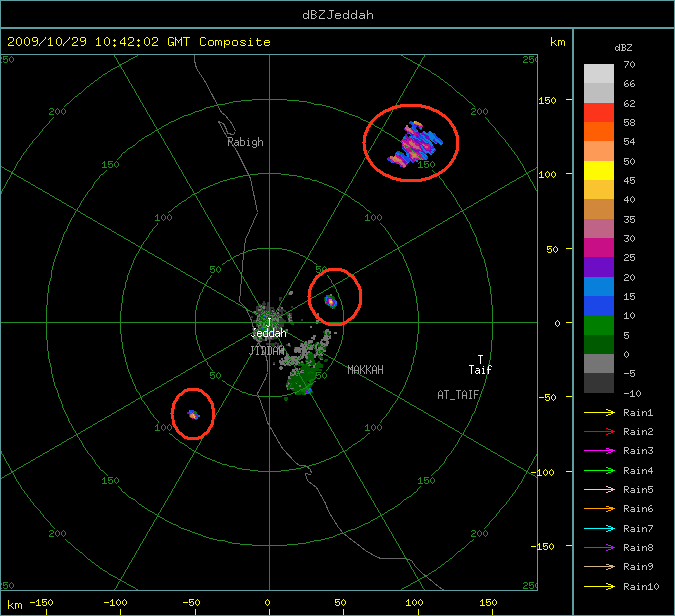Click the large northeast storm echo cluster
Image resolution: width=675 pixels, height=616 pixels.
coord(415,144)
